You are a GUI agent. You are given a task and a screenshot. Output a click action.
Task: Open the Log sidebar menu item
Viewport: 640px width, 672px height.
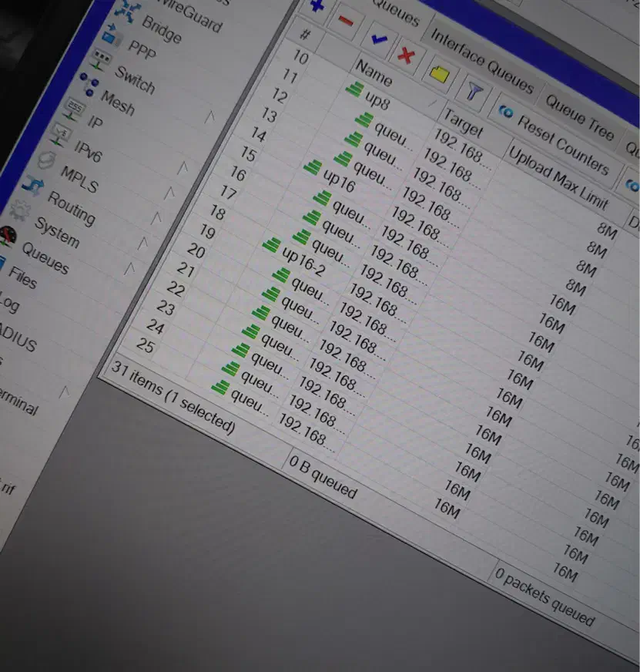click(9, 303)
